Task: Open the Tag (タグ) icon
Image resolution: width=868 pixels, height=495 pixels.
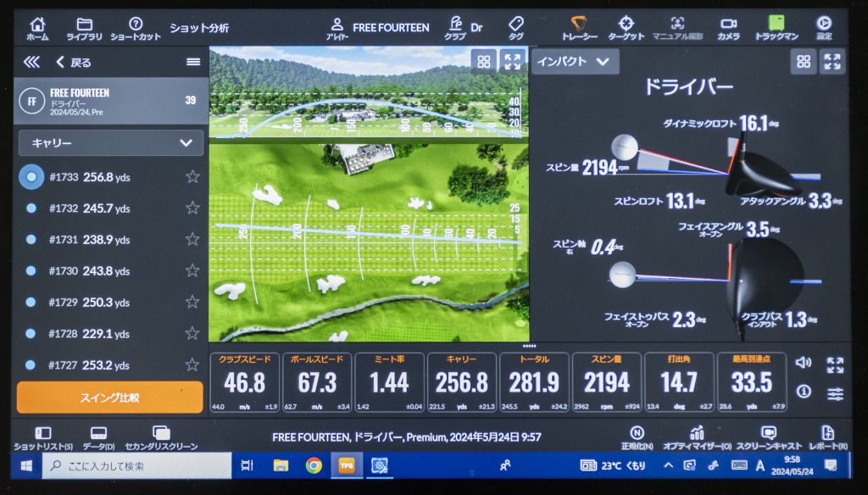Action: click(516, 28)
